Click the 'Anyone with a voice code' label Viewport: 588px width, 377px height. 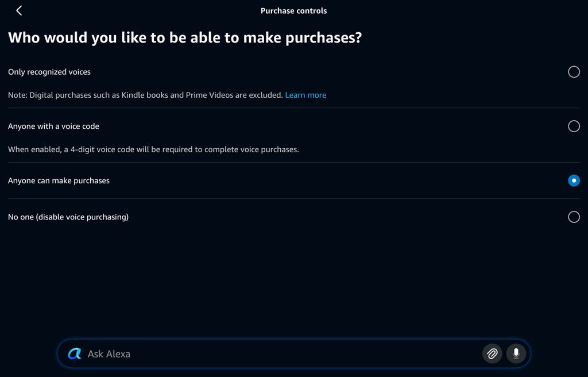point(53,126)
